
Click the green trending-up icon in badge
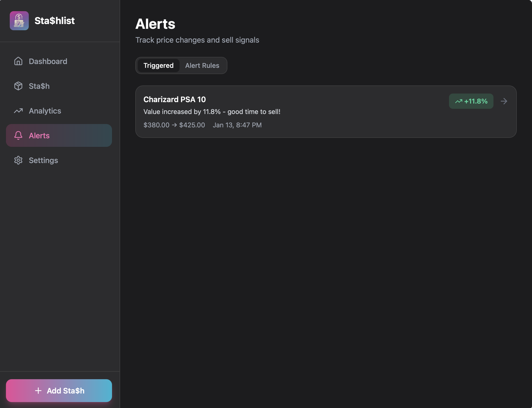pos(459,101)
